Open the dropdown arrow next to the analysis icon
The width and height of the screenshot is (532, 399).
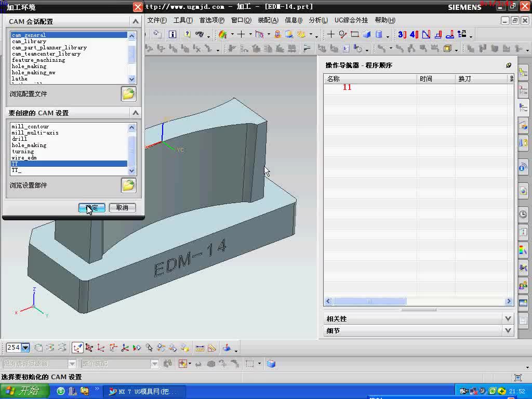232,34
